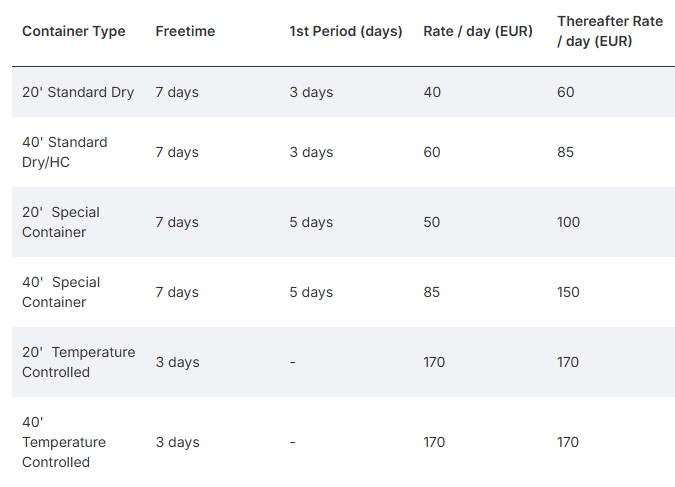Select the 40' Standard Dry/HC row label
Image resolution: width=675 pixels, height=487 pixels.
(65, 152)
